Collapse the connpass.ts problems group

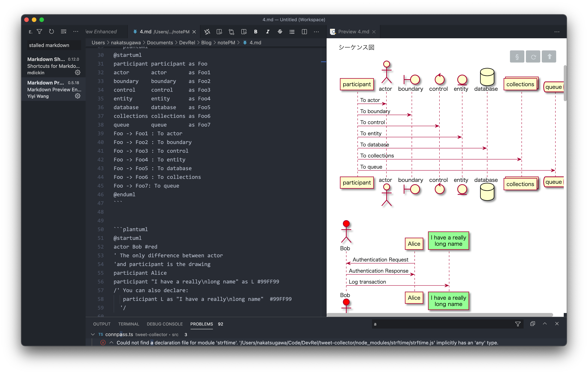[x=93, y=334]
